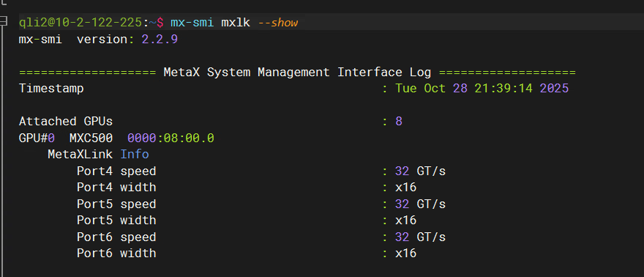The image size is (644, 277).
Task: Click the 'MXC500' model name
Action: 91,138
